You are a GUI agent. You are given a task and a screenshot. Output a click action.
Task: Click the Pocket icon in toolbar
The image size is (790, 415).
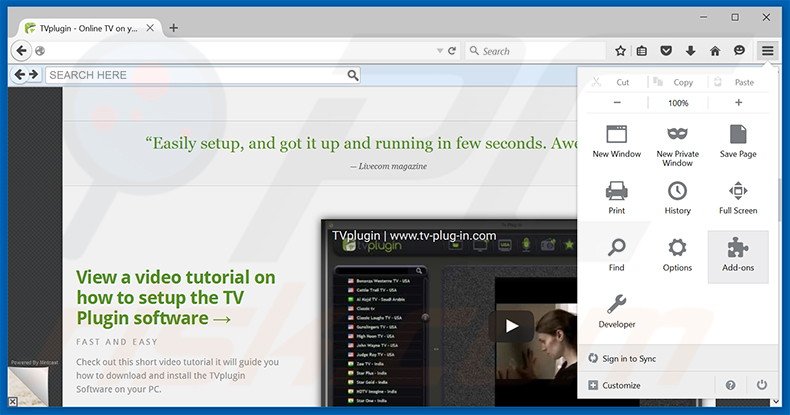[x=666, y=51]
